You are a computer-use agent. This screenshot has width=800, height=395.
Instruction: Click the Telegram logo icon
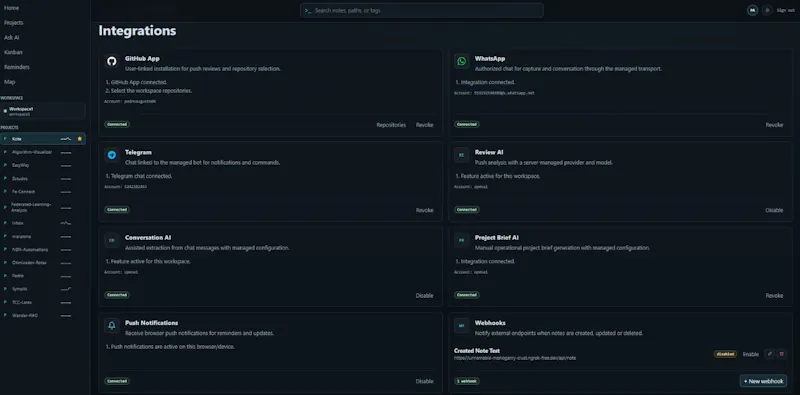(112, 155)
